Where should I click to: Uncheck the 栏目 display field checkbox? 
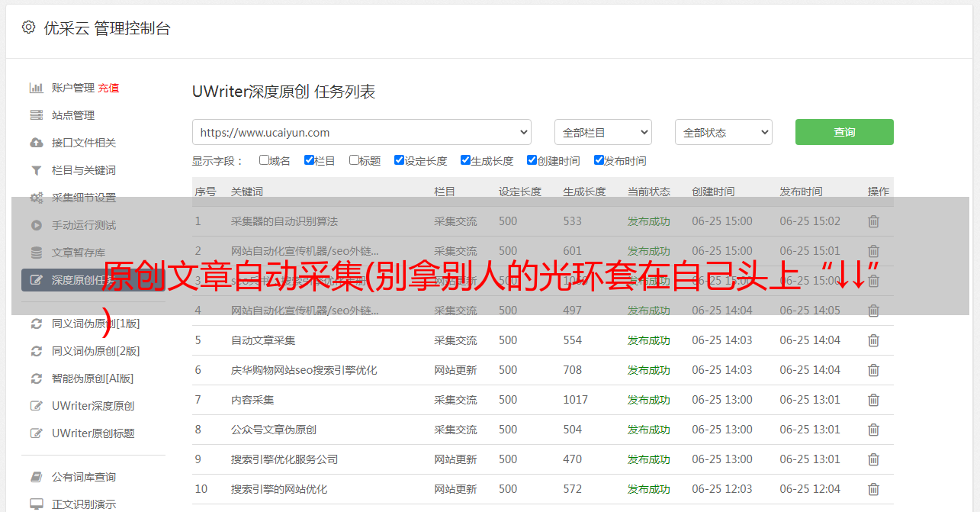[x=309, y=160]
